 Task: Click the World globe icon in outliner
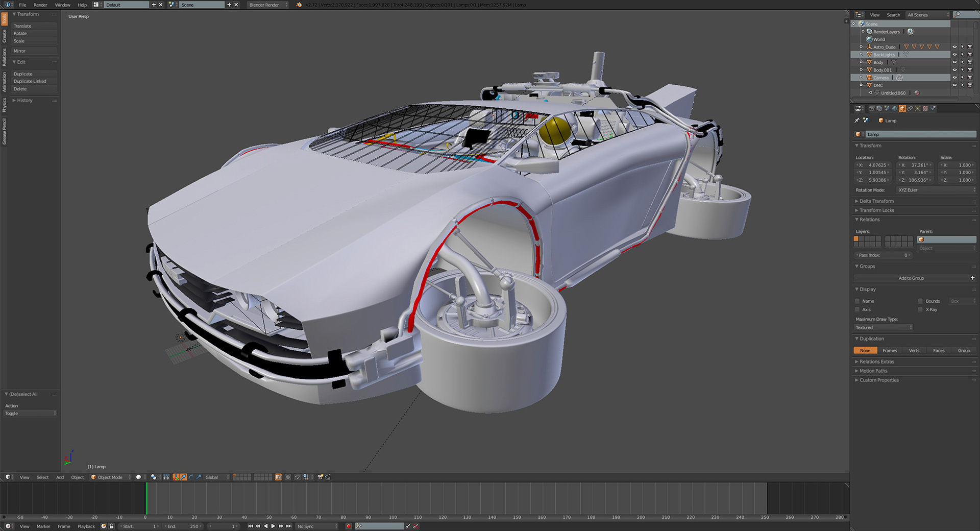click(869, 39)
